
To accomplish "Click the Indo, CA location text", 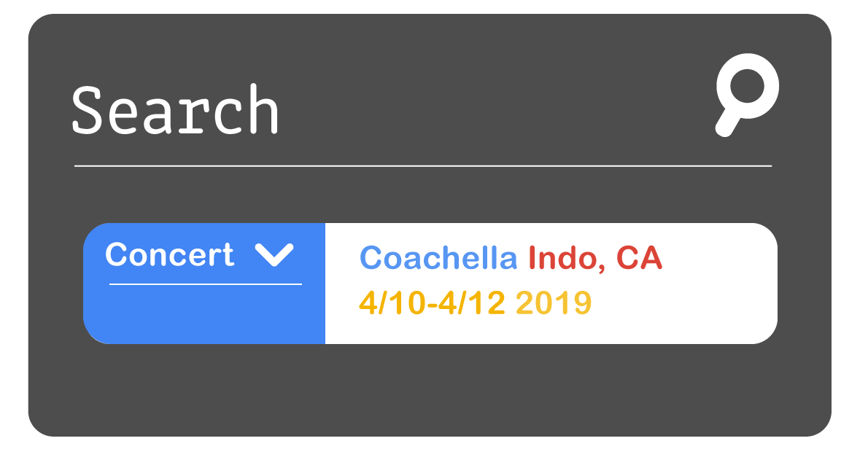I will (595, 258).
